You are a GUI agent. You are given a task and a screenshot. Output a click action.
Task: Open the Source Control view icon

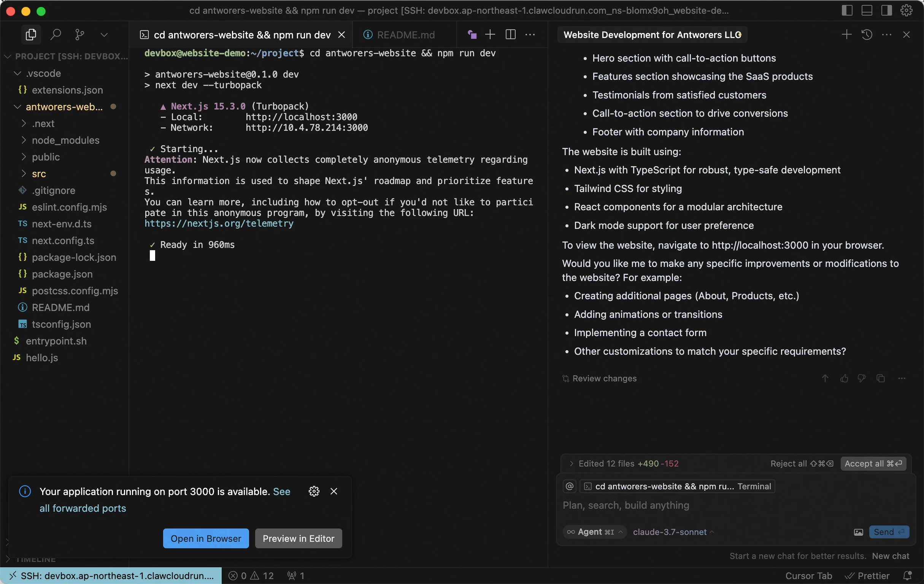point(80,35)
